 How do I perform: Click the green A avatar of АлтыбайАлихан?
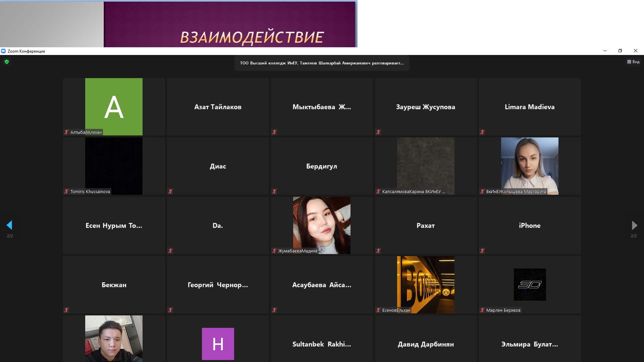tap(114, 107)
